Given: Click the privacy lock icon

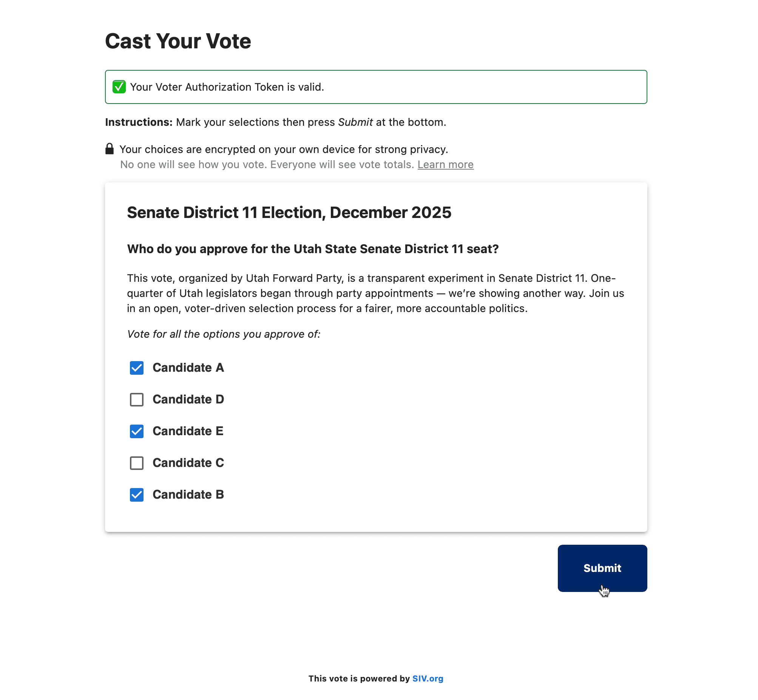Looking at the screenshot, I should 110,149.
